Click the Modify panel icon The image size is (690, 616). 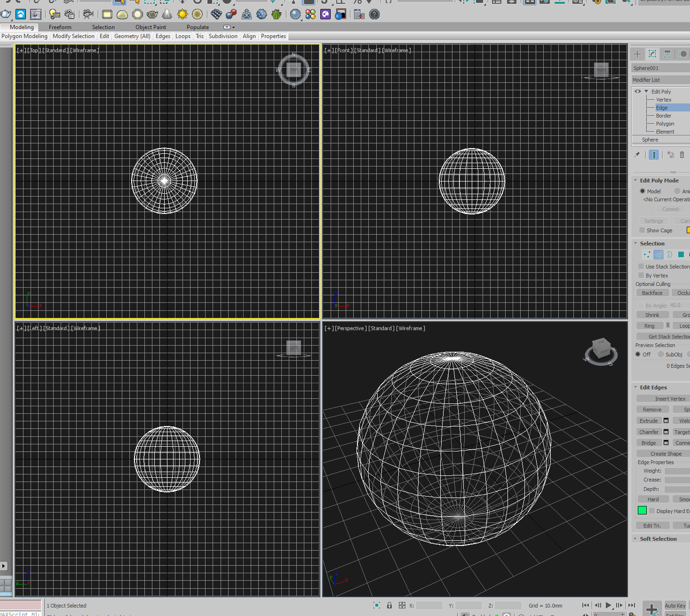tap(652, 54)
